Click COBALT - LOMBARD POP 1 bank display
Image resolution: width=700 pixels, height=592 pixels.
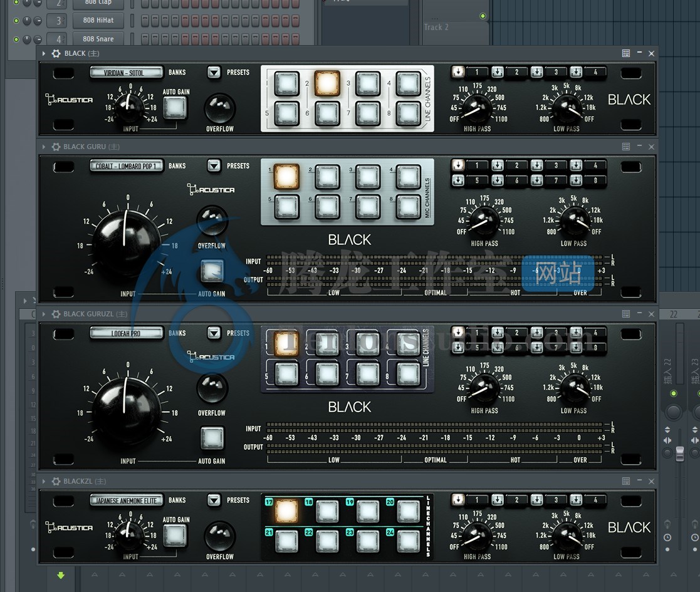tap(127, 166)
